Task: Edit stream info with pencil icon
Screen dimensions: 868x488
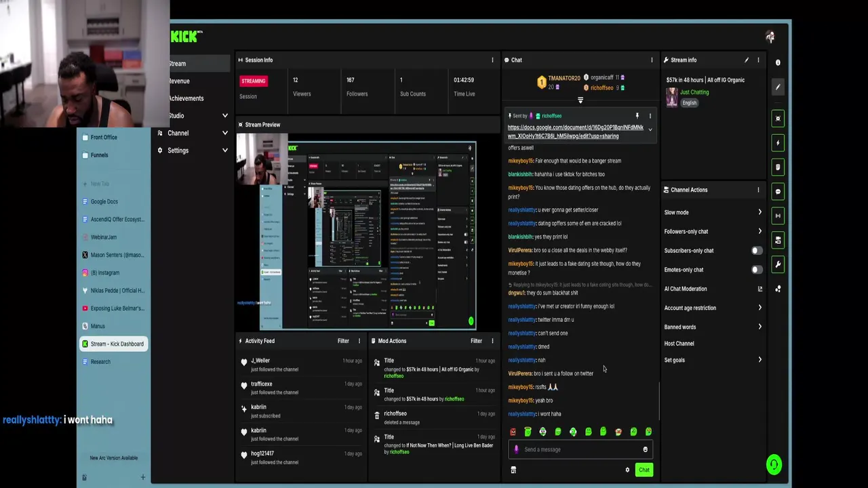Action: tap(747, 60)
